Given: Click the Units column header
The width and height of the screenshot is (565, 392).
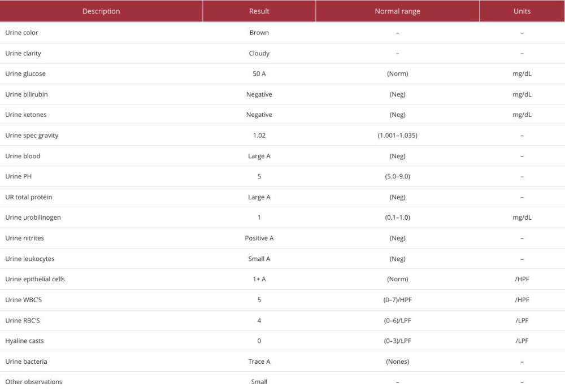Looking at the screenshot, I should coord(522,11).
